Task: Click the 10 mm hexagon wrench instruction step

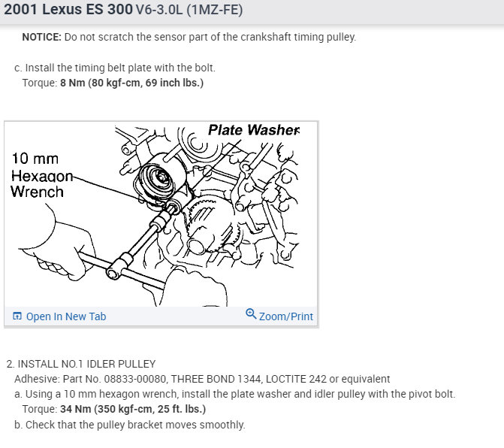Action: click(235, 394)
